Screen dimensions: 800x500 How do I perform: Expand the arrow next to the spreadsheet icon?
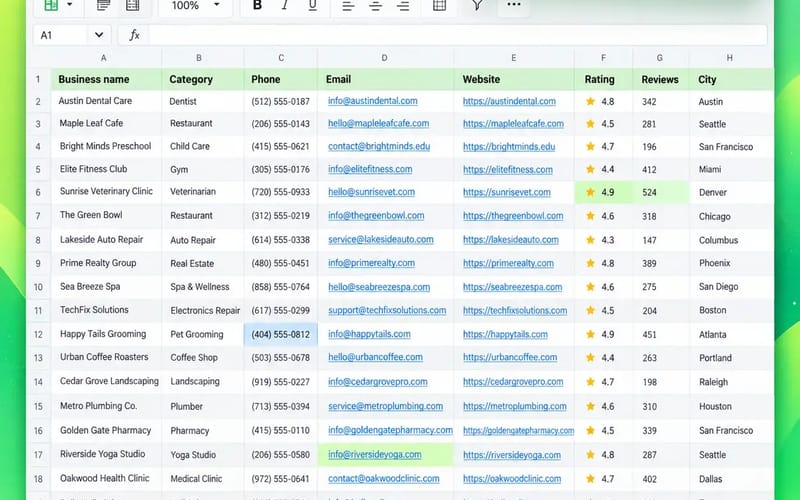[x=69, y=5]
